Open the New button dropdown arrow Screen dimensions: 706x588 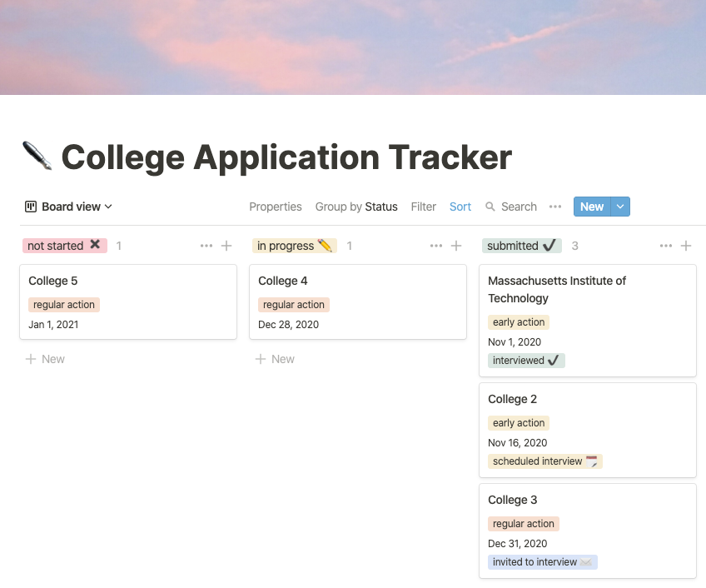point(620,207)
